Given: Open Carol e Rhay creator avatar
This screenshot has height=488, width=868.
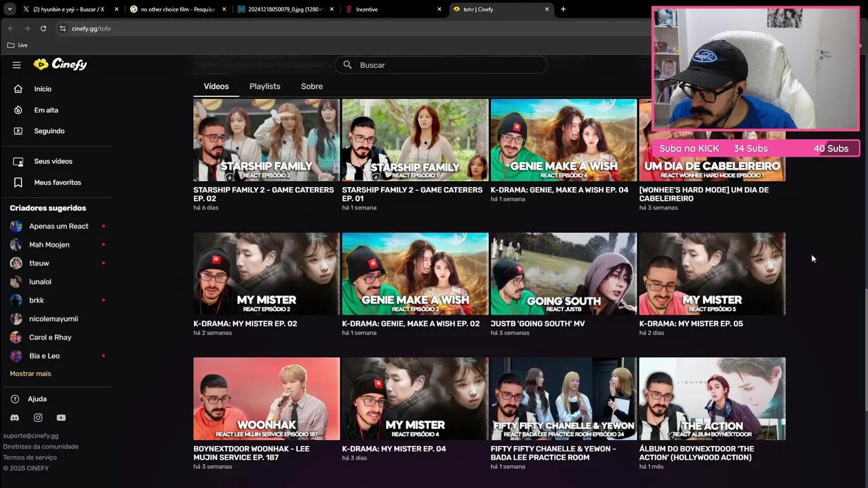Looking at the screenshot, I should click(16, 338).
